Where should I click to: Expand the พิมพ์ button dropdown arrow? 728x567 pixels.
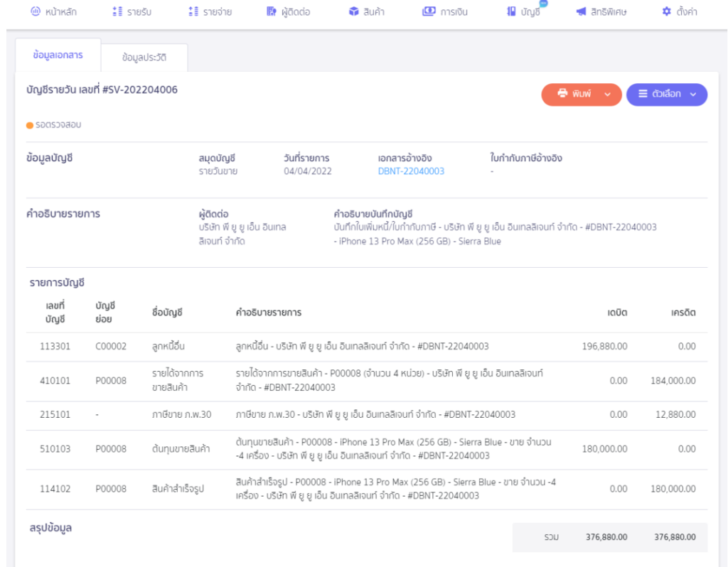pyautogui.click(x=607, y=94)
